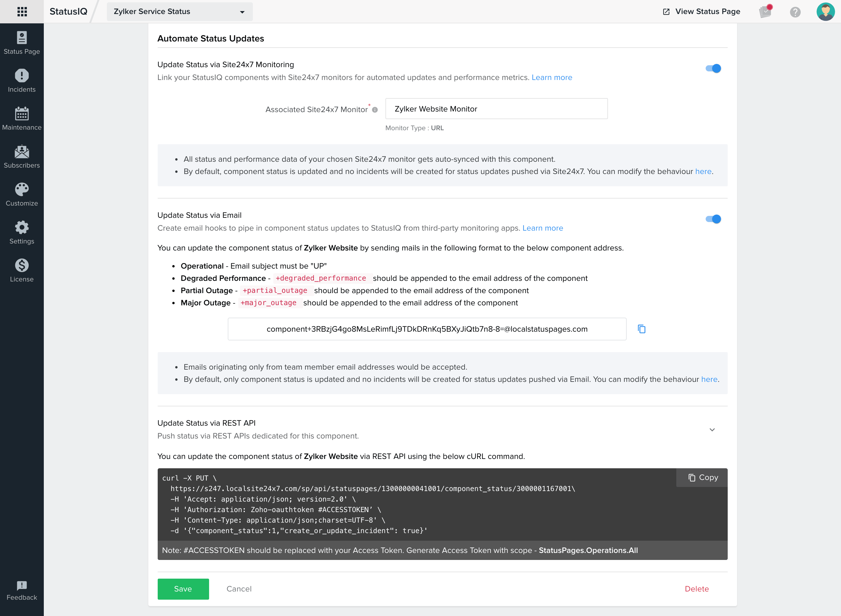This screenshot has width=841, height=616.
Task: Save the automation settings
Action: (x=183, y=589)
